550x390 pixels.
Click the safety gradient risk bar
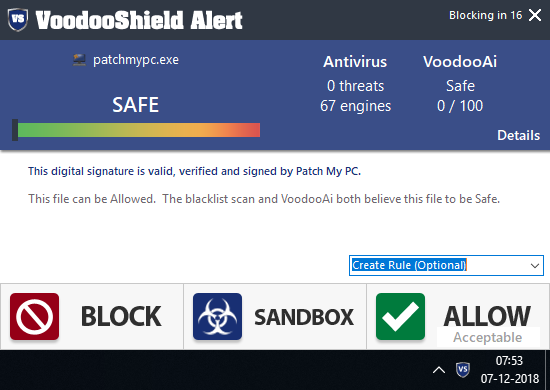pyautogui.click(x=139, y=130)
